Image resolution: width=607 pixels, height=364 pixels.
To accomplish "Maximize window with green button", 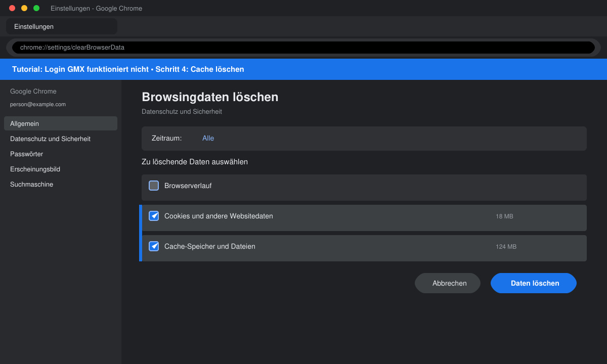I will (x=36, y=8).
